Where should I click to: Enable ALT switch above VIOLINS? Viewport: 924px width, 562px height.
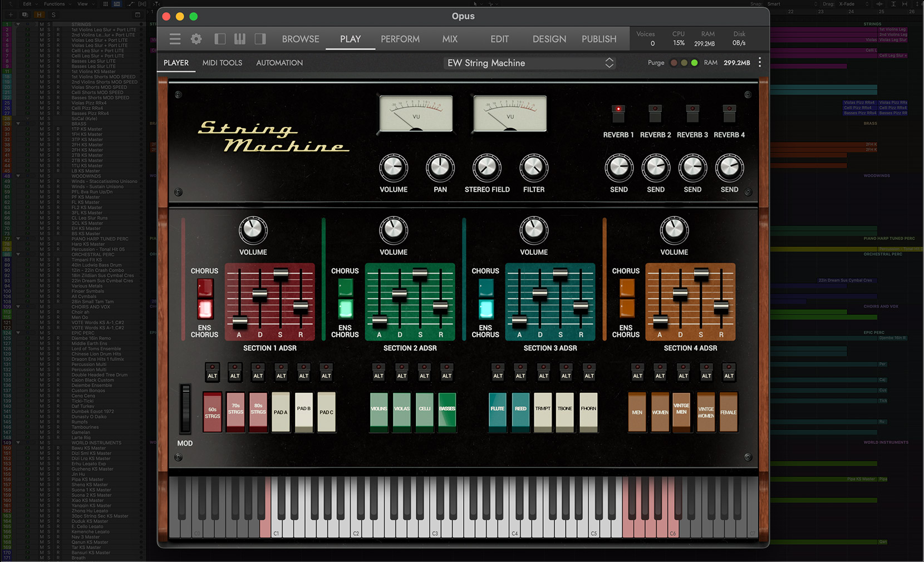[x=379, y=371]
